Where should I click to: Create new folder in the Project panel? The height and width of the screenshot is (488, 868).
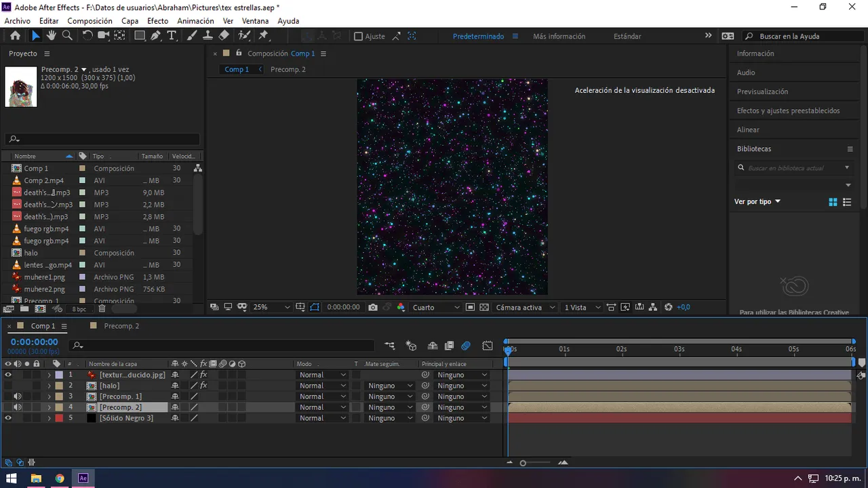24,308
